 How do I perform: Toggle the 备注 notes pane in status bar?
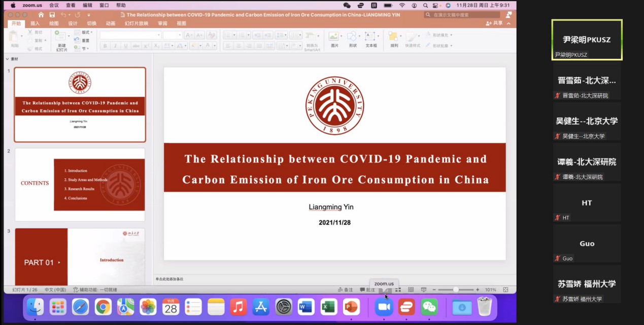tap(345, 290)
